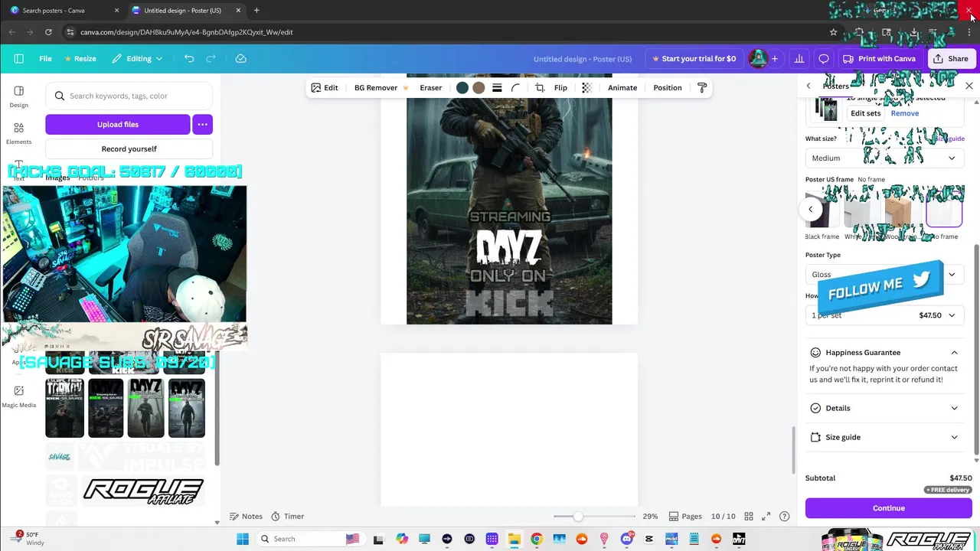The width and height of the screenshot is (980, 551).
Task: Click the Remove link
Action: [904, 113]
